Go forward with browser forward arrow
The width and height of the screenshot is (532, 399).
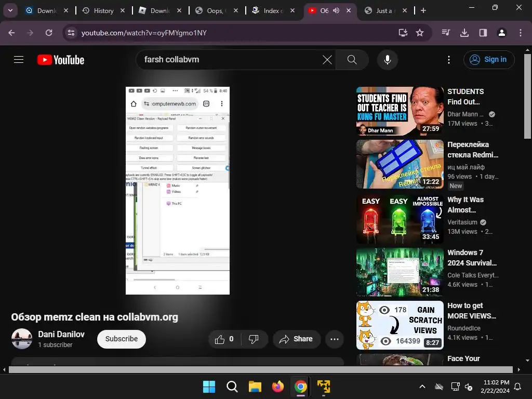(30, 33)
